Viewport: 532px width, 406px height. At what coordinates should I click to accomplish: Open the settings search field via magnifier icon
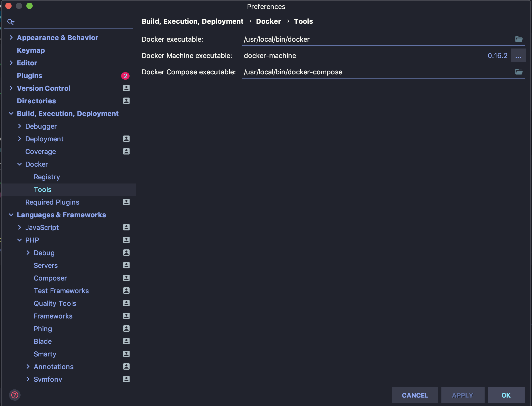(x=11, y=22)
